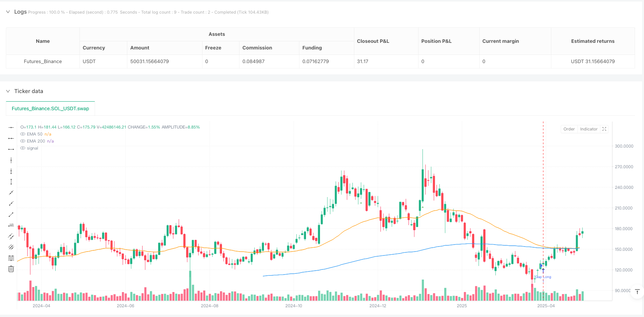Select the vertical segment drawing tool
644x317 pixels.
(x=11, y=182)
